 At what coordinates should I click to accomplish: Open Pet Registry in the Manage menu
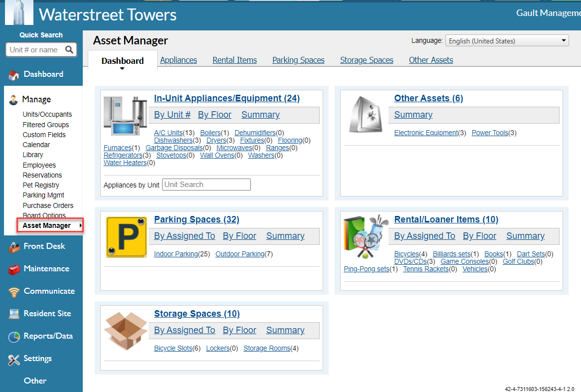coord(41,185)
